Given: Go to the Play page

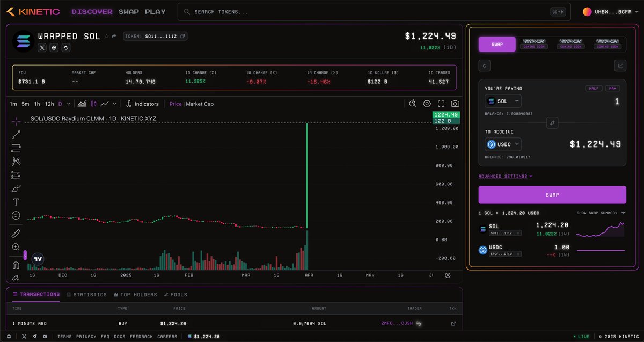Looking at the screenshot, I should click(155, 11).
